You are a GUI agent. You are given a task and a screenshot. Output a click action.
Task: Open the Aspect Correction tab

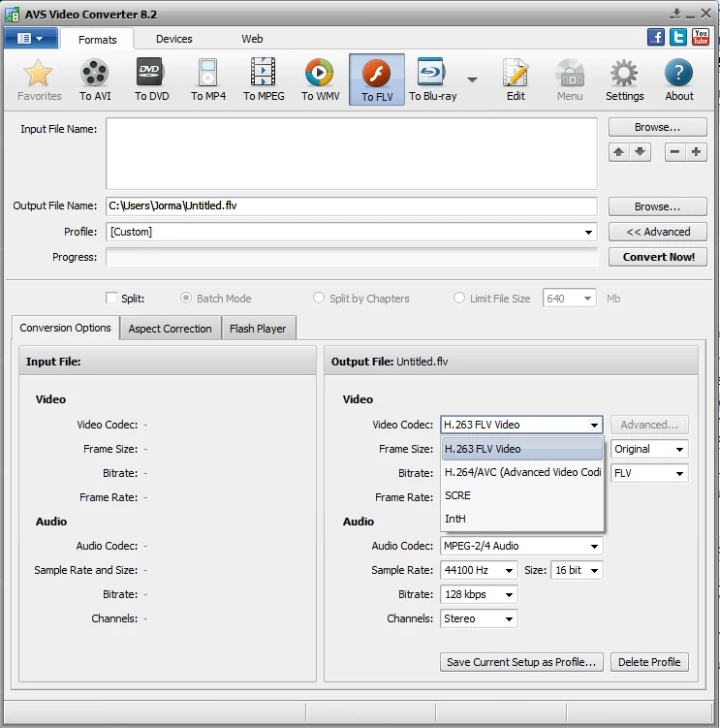[x=170, y=329]
